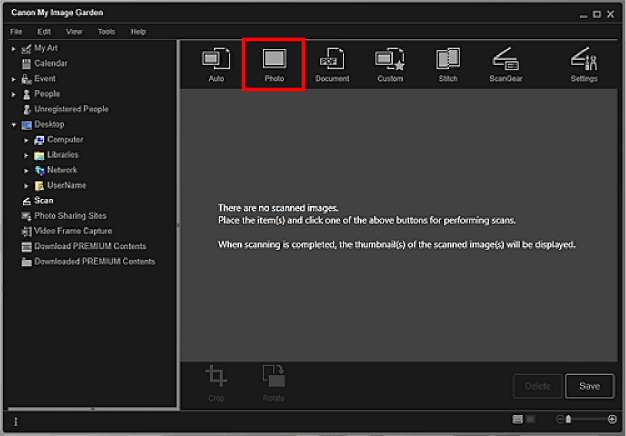Viewport: 626px width, 436px height.
Task: Open the View menu
Action: point(75,32)
